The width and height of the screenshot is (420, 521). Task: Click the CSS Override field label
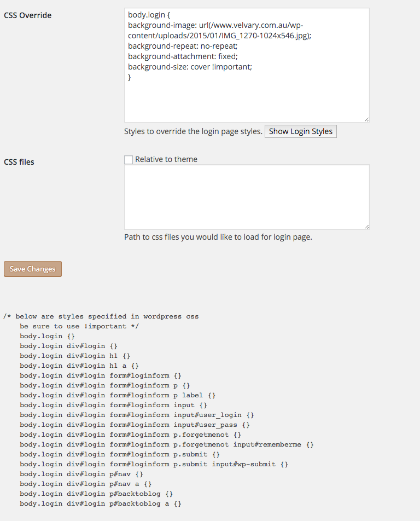coord(27,15)
